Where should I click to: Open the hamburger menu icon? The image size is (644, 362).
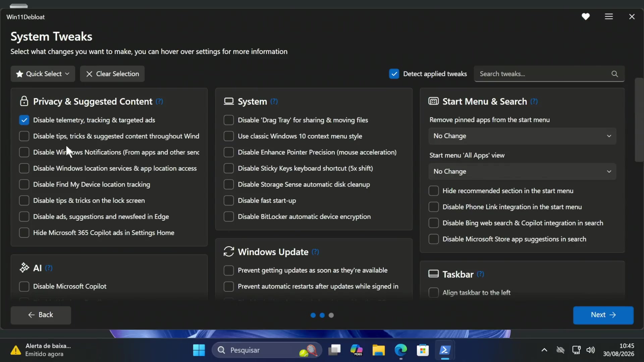point(609,16)
